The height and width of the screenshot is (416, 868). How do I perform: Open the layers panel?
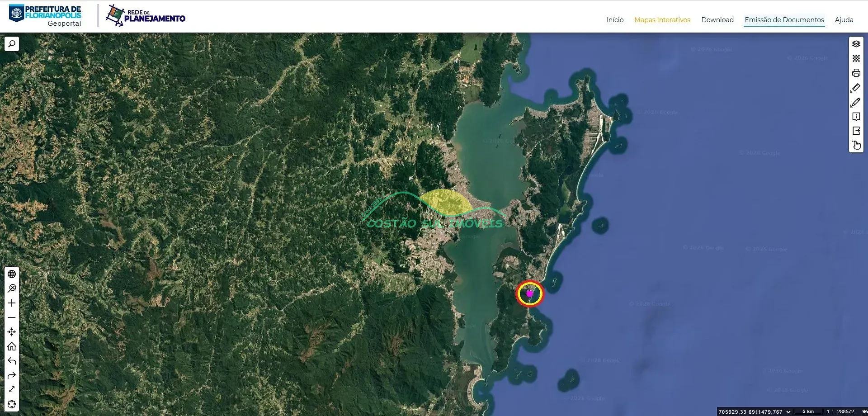[856, 44]
